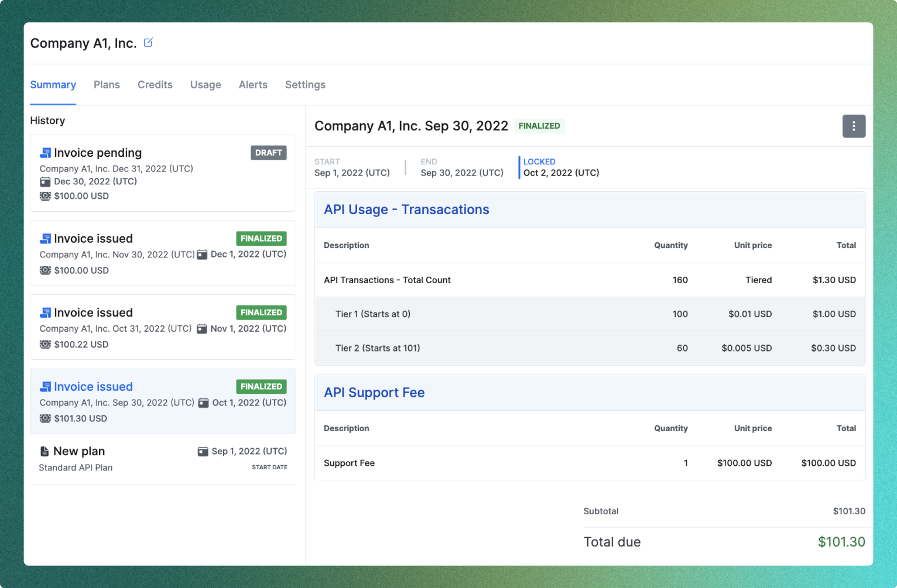Image resolution: width=897 pixels, height=588 pixels.
Task: Click the calendar icon beside Oct 1, 2022
Action: pyautogui.click(x=203, y=403)
